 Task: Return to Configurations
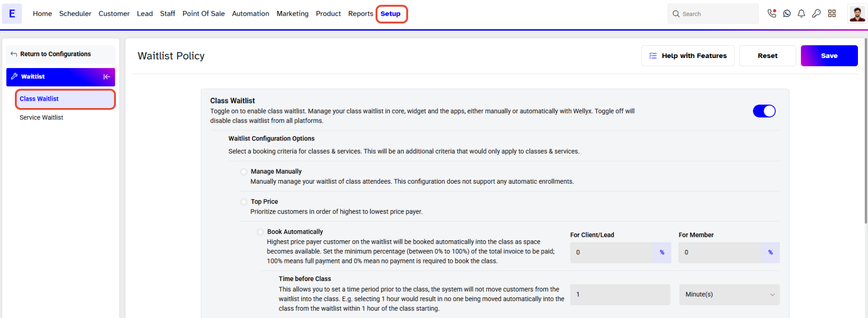[x=61, y=54]
